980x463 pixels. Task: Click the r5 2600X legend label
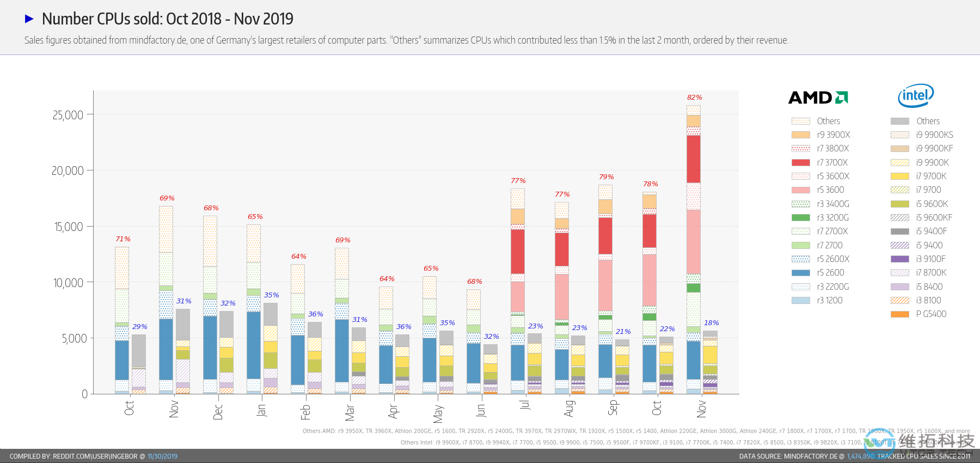pos(833,259)
